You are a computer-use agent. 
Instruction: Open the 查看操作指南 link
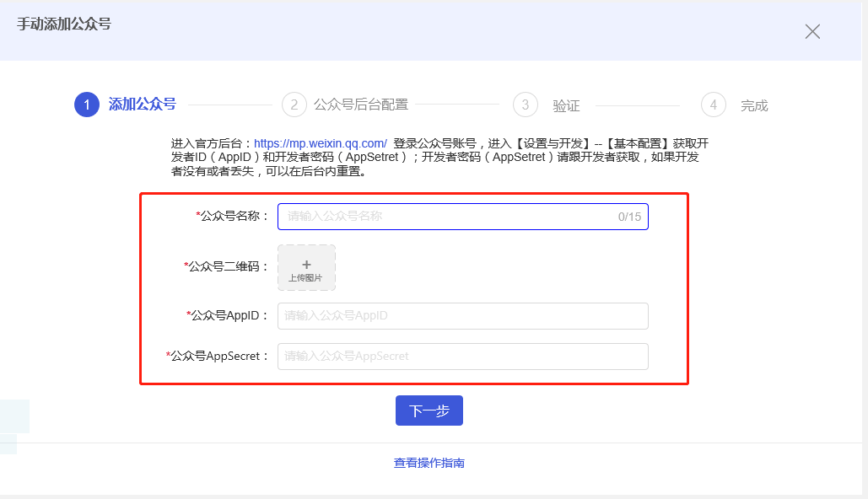pyautogui.click(x=429, y=463)
